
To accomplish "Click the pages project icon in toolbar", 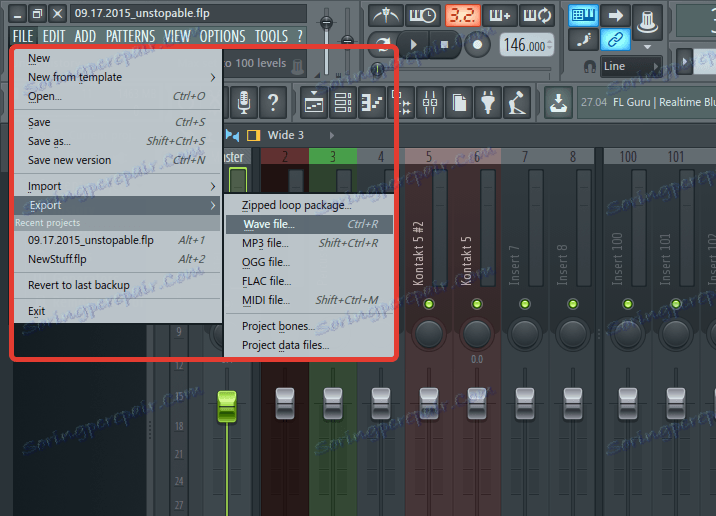I will click(459, 102).
